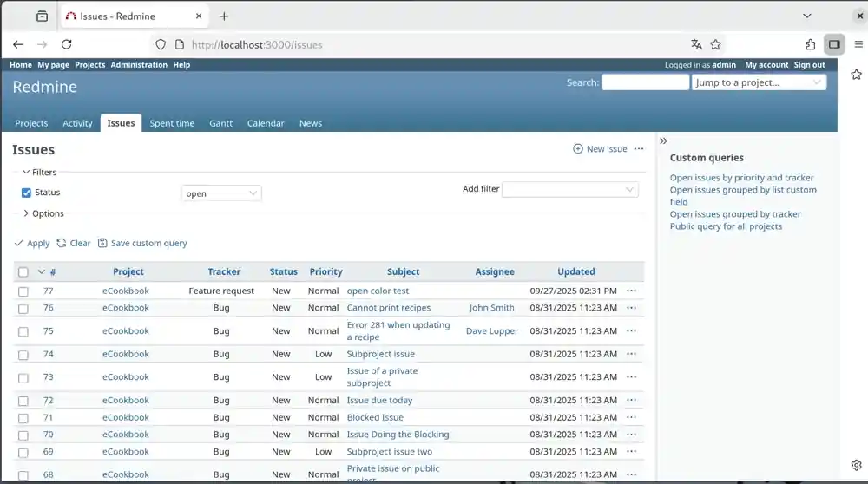Toggle the select-all issues checkbox
Screen dimensions: 868x484
point(23,272)
